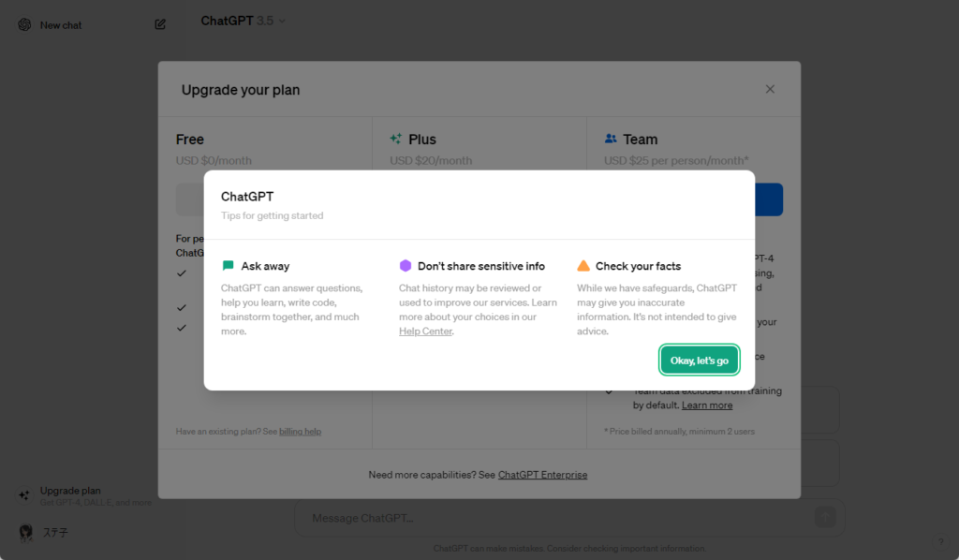The width and height of the screenshot is (959, 560).
Task: Click the Plus plan sparkle icon
Action: [396, 139]
